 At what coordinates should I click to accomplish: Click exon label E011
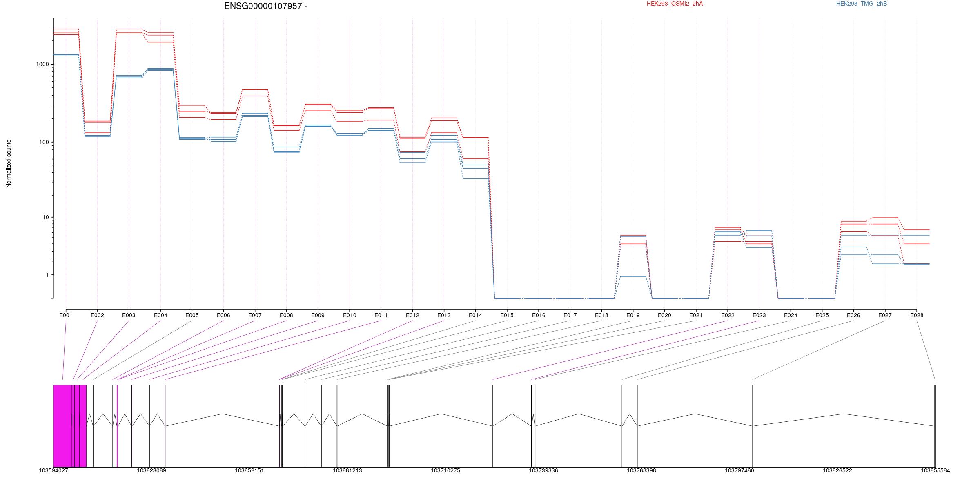pos(381,315)
